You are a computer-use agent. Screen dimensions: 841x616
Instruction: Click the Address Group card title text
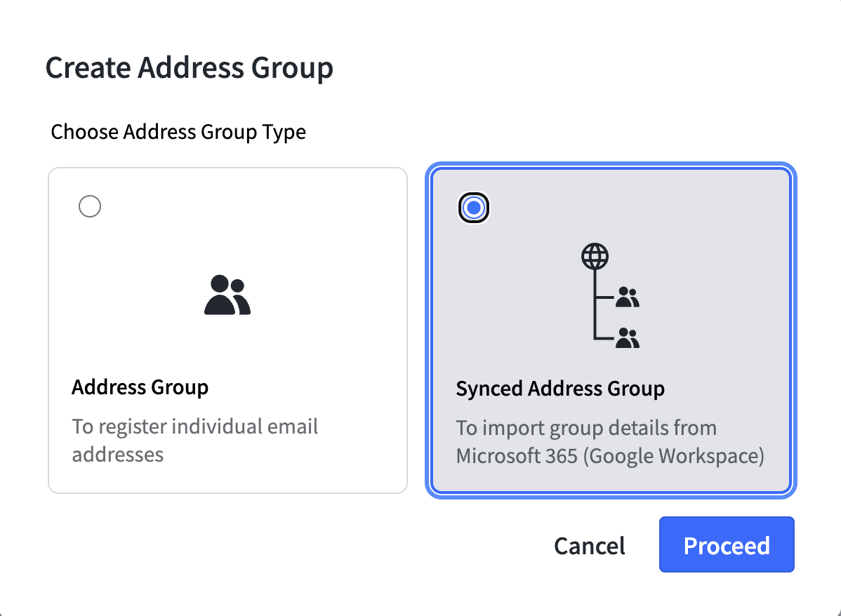(x=140, y=387)
